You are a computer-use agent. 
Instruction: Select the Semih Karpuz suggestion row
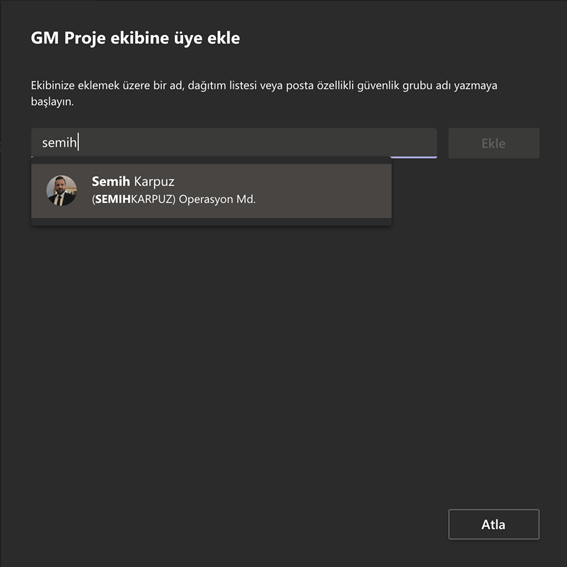tap(211, 191)
